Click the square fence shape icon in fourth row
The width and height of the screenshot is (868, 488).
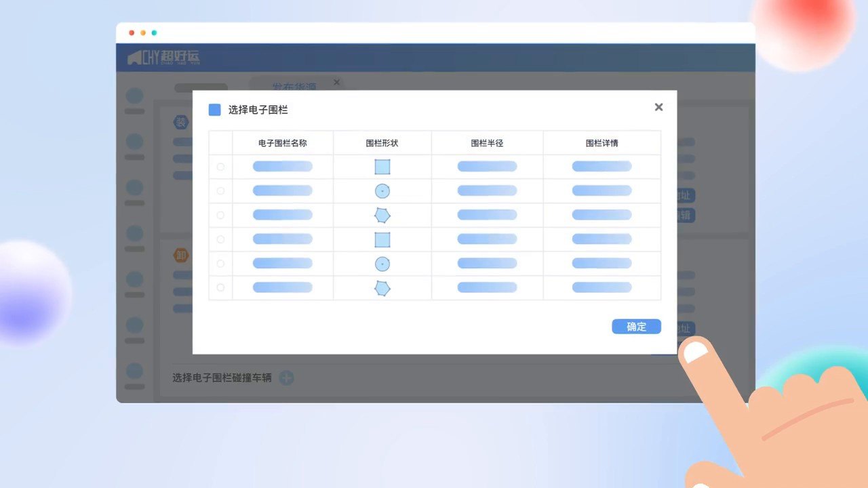tap(382, 239)
